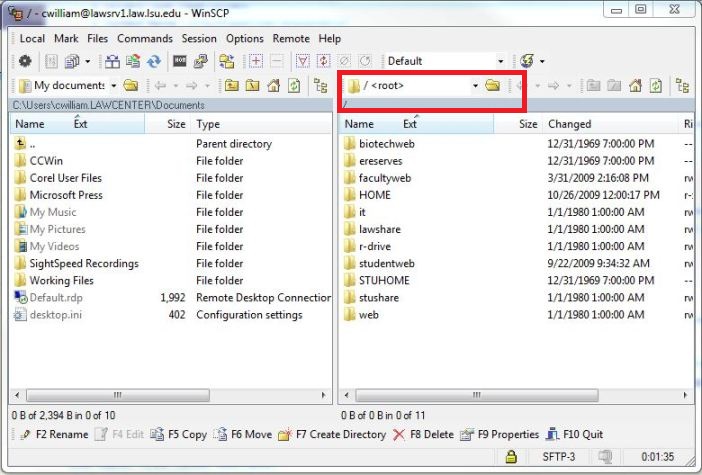Open the terminal console icon
The width and height of the screenshot is (702, 475).
tap(180, 61)
